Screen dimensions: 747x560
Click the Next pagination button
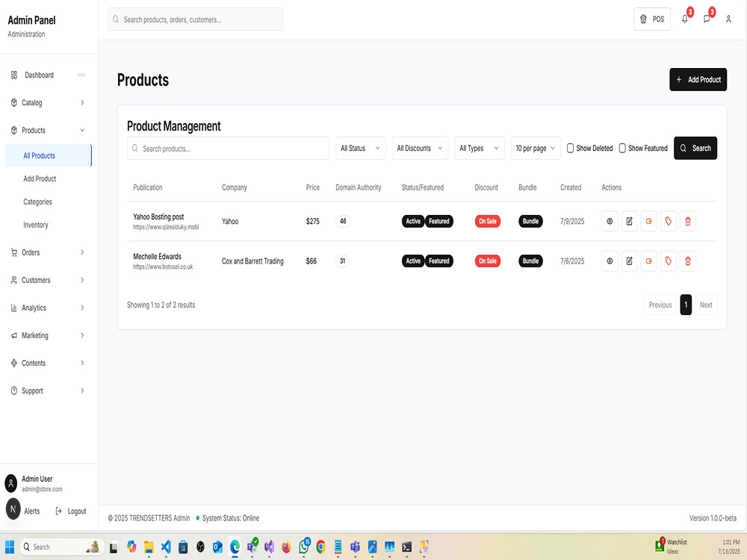706,305
